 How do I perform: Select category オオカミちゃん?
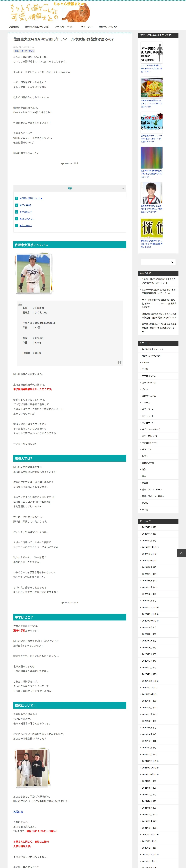click(149, 376)
